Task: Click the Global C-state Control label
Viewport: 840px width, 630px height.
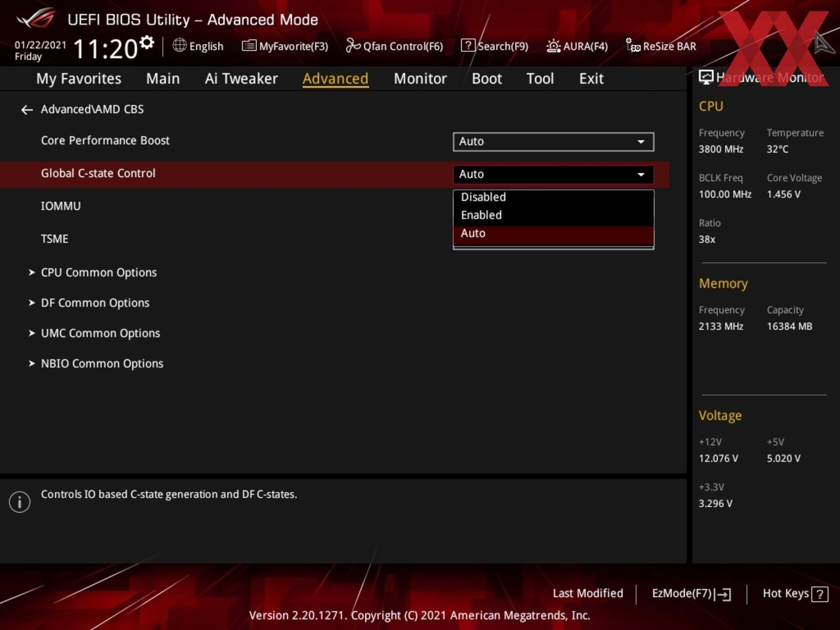Action: point(98,173)
